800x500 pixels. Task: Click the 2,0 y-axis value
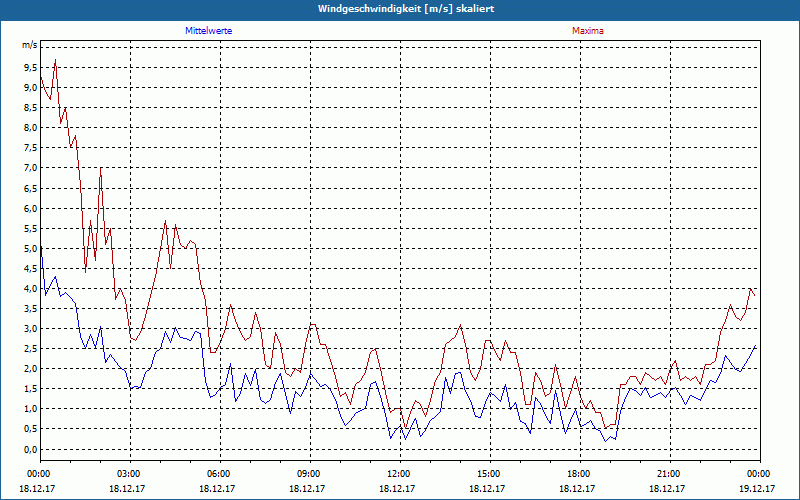click(31, 369)
